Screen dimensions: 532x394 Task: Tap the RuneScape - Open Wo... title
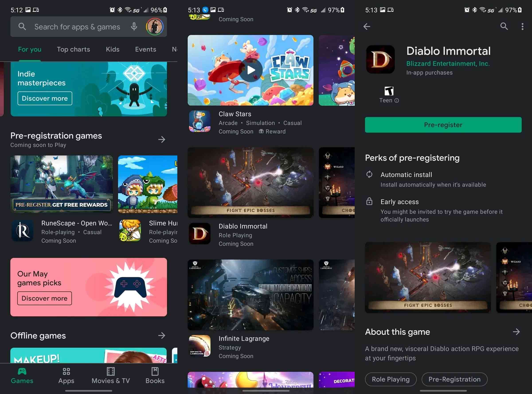click(77, 223)
